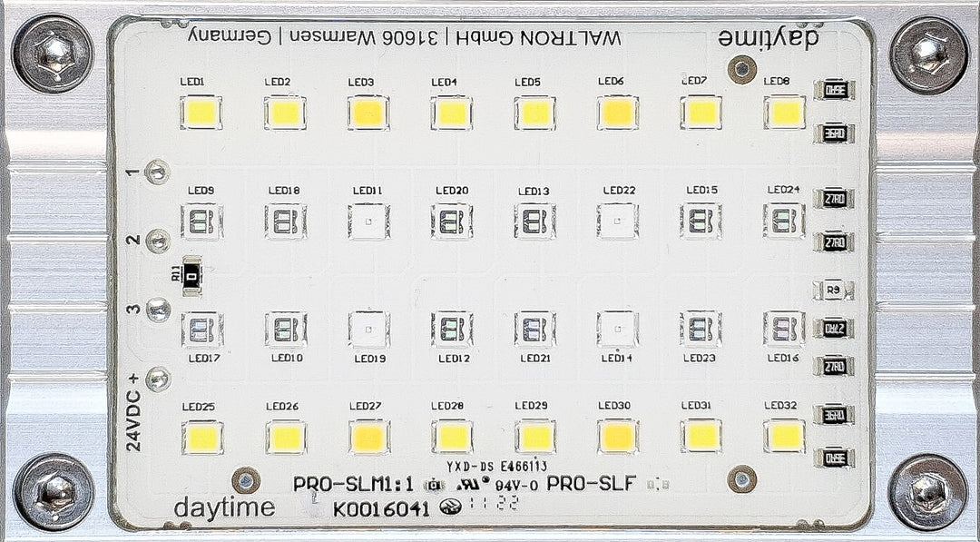Click the LED11 label text

click(367, 191)
